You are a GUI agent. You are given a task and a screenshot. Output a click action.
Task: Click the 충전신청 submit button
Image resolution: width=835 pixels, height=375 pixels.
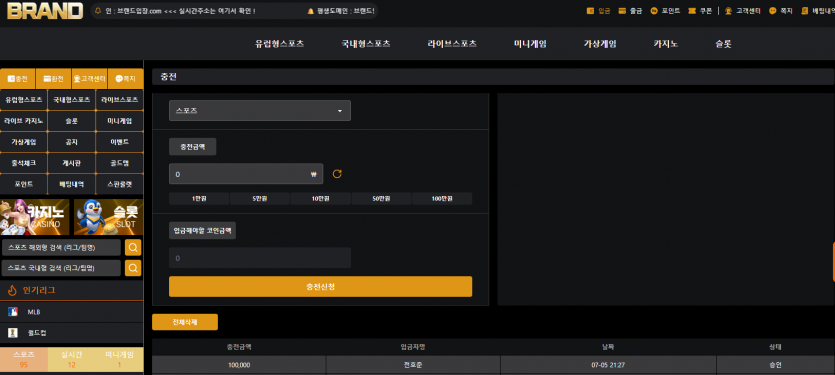[321, 287]
